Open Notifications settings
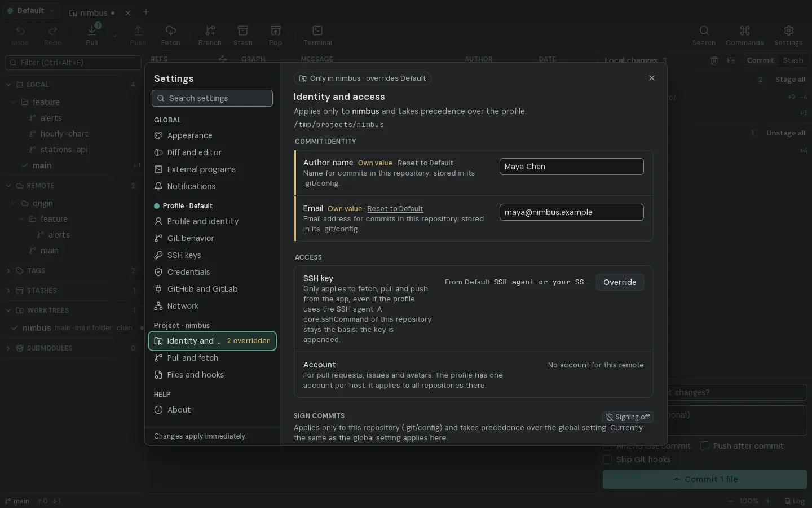Viewport: 812px width, 508px height. 212,186
